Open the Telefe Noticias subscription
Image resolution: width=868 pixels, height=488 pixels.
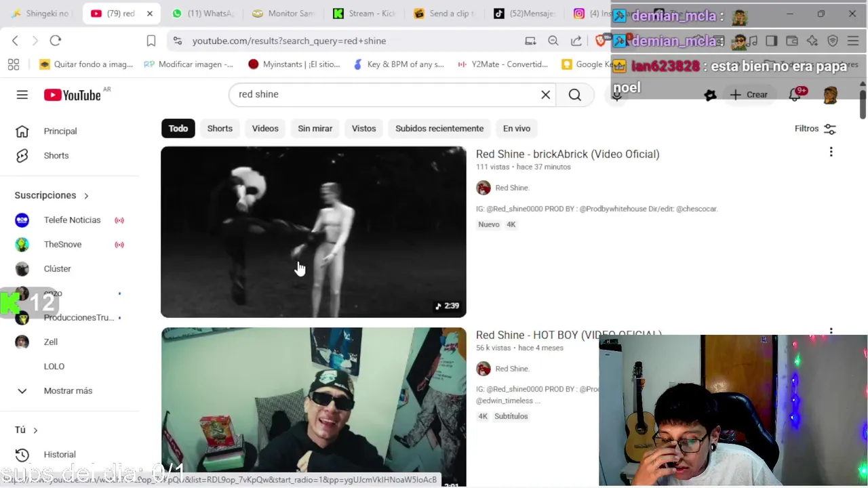[x=71, y=220]
